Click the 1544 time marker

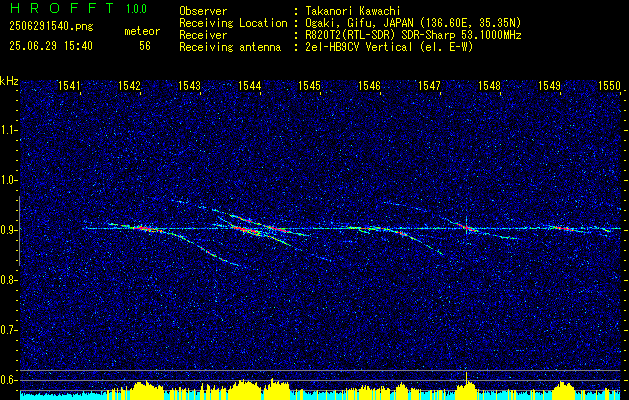pyautogui.click(x=250, y=85)
